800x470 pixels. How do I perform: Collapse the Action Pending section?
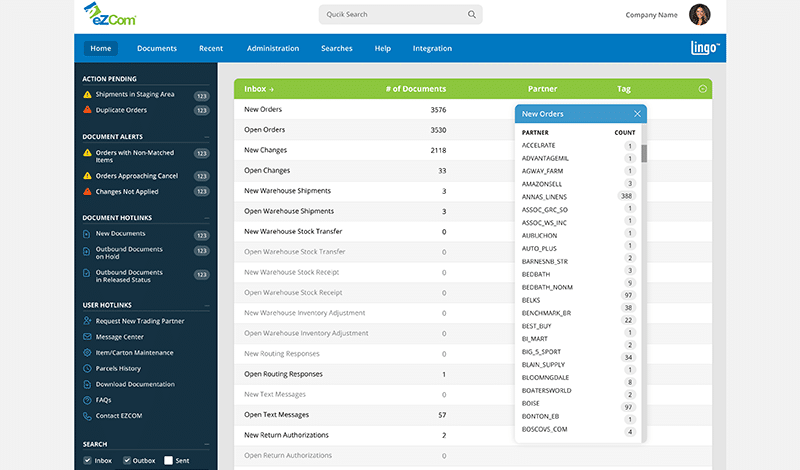point(206,79)
